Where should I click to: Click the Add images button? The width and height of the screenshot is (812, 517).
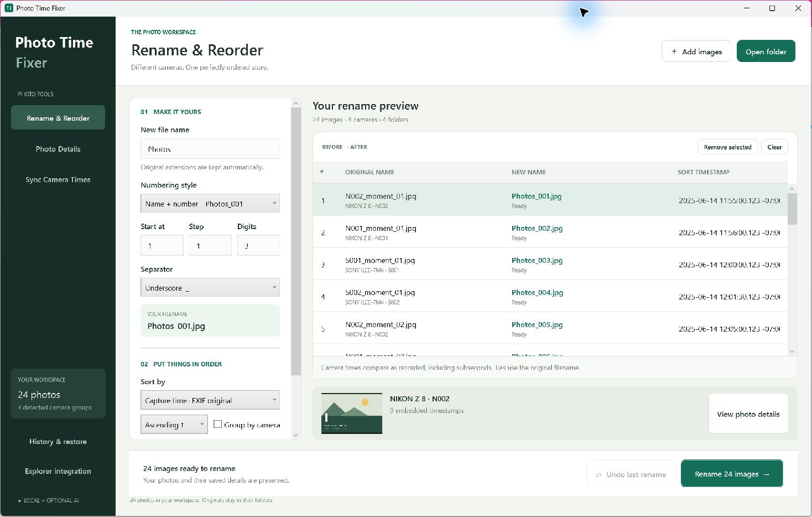pos(696,51)
